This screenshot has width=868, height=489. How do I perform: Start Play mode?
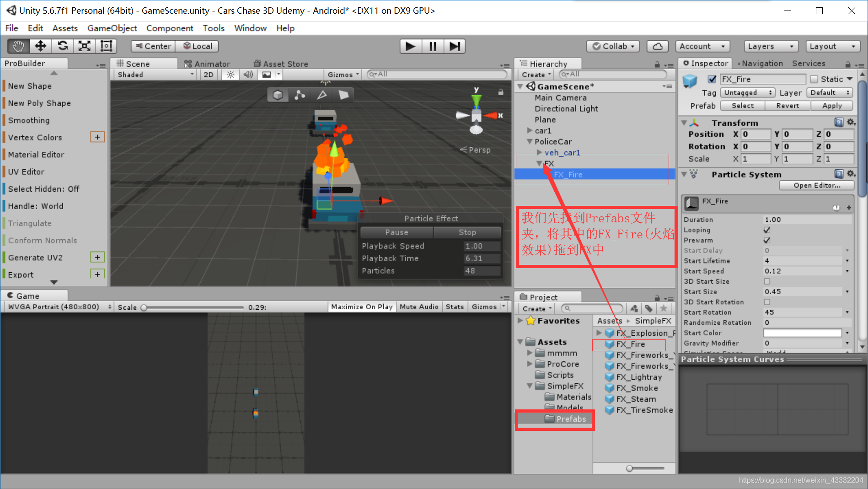tap(411, 46)
